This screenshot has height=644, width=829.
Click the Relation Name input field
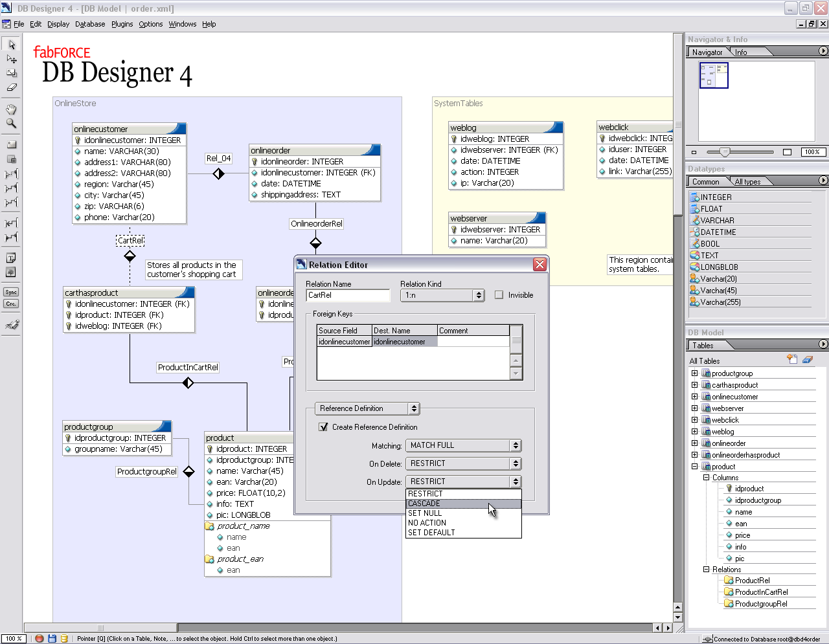tap(348, 295)
